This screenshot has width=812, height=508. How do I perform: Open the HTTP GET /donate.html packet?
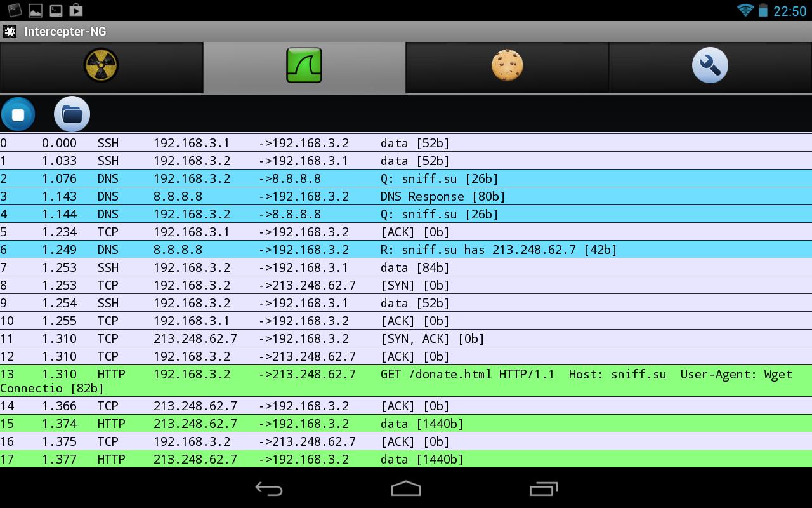tap(406, 374)
